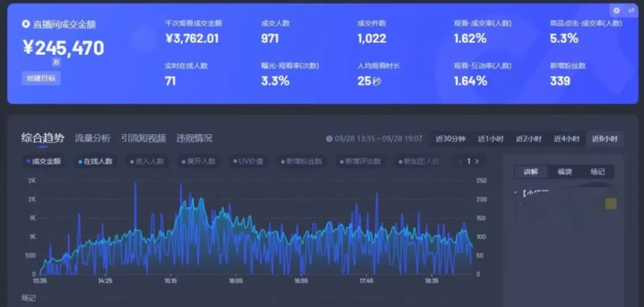Click the 万 unit badge under the amount
644x307 pixels.
pos(57,62)
